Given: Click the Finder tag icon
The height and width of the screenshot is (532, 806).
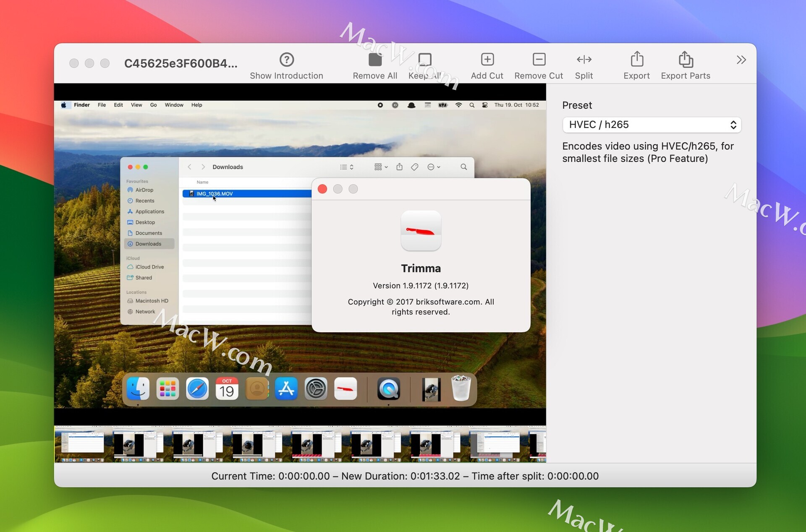Looking at the screenshot, I should [x=414, y=167].
